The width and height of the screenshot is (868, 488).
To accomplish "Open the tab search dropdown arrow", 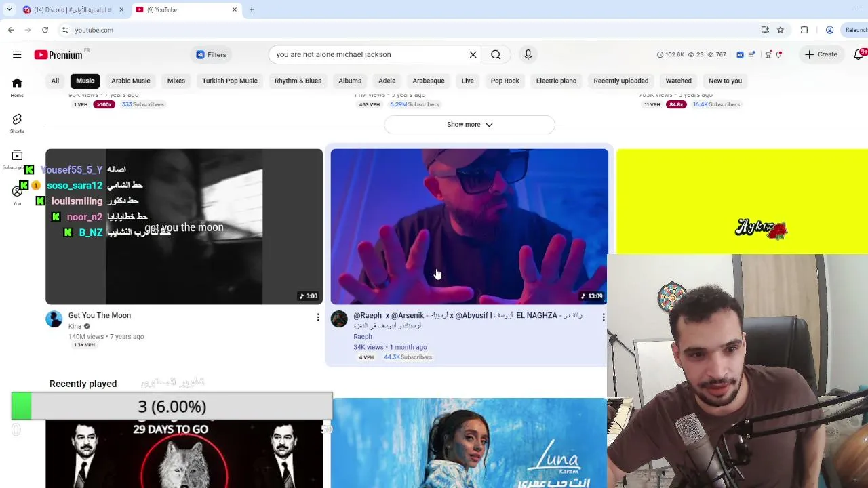I will (9, 9).
